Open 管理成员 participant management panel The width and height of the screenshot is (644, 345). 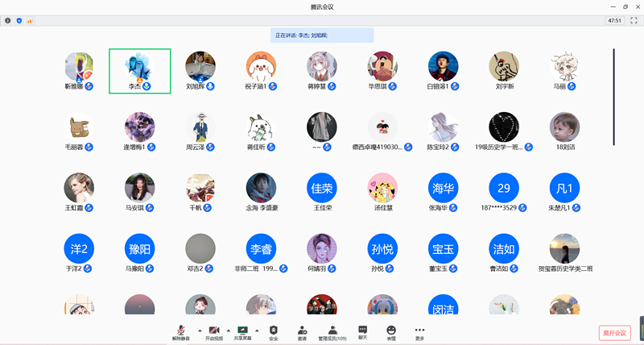click(x=332, y=332)
